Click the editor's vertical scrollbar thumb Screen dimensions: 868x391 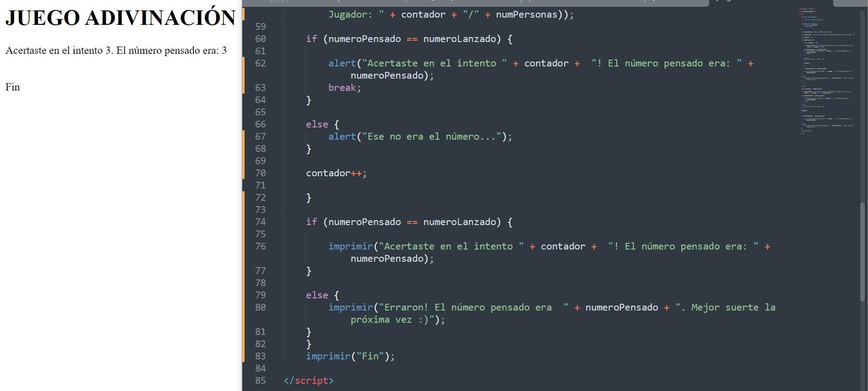point(863,251)
